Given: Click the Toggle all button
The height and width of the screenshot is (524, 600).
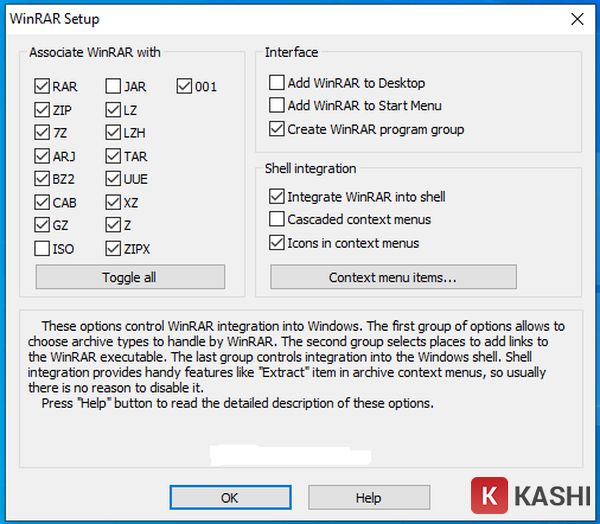Looking at the screenshot, I should click(x=130, y=277).
